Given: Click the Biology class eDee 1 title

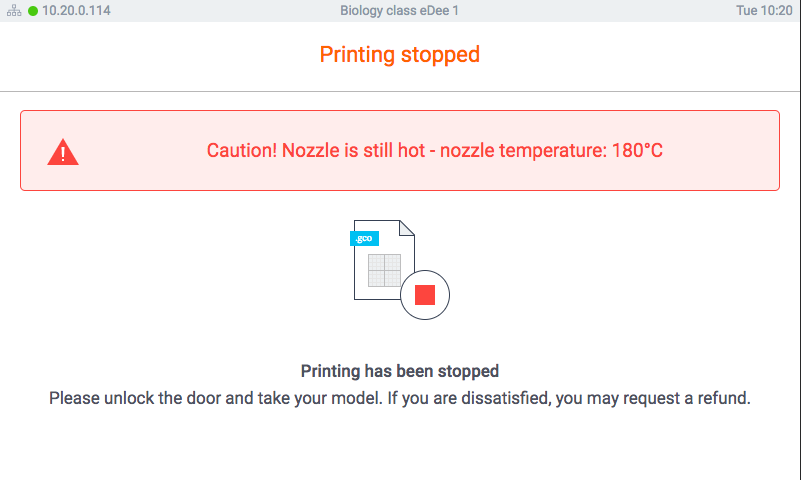Looking at the screenshot, I should click(x=399, y=10).
